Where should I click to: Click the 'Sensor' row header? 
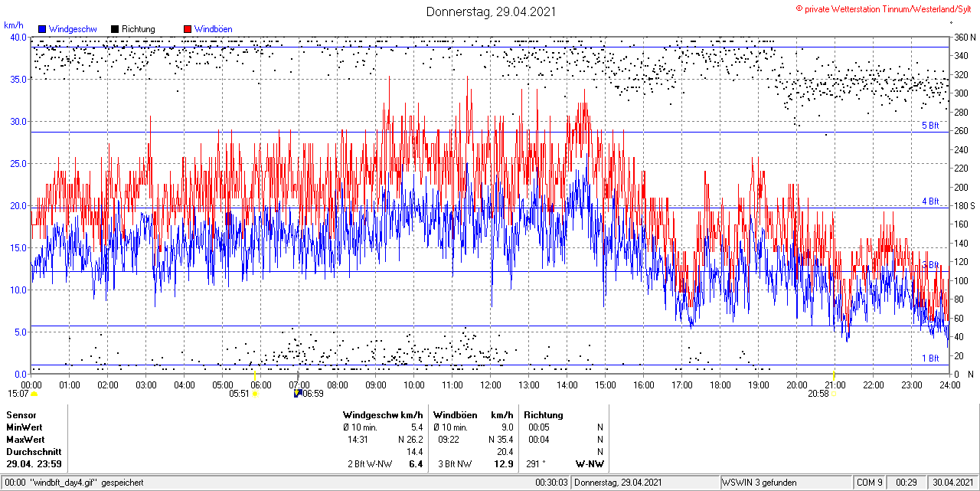tap(21, 415)
